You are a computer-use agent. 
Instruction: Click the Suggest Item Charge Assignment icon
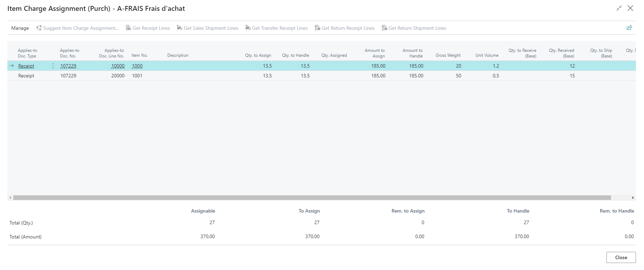click(x=39, y=28)
